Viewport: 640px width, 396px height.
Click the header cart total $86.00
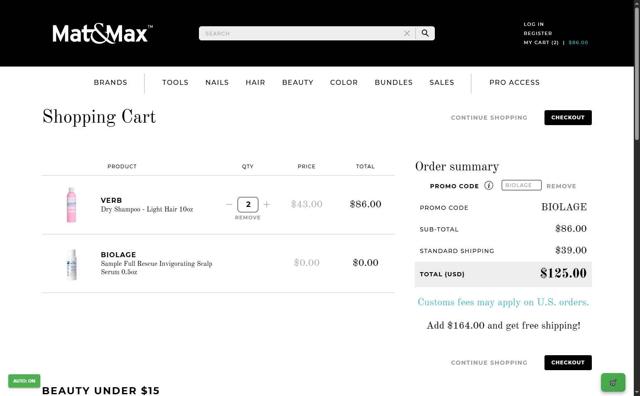[578, 42]
